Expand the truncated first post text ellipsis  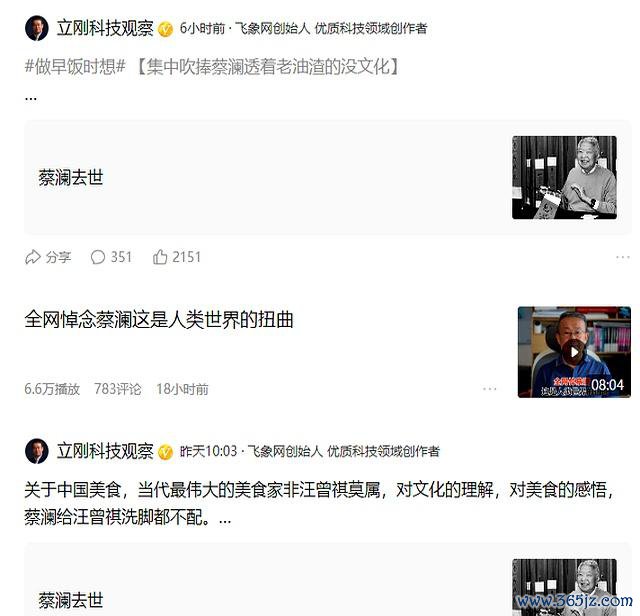pyautogui.click(x=31, y=98)
